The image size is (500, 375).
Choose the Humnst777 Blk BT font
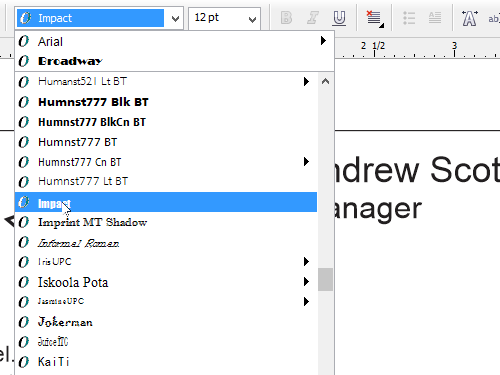click(x=166, y=102)
